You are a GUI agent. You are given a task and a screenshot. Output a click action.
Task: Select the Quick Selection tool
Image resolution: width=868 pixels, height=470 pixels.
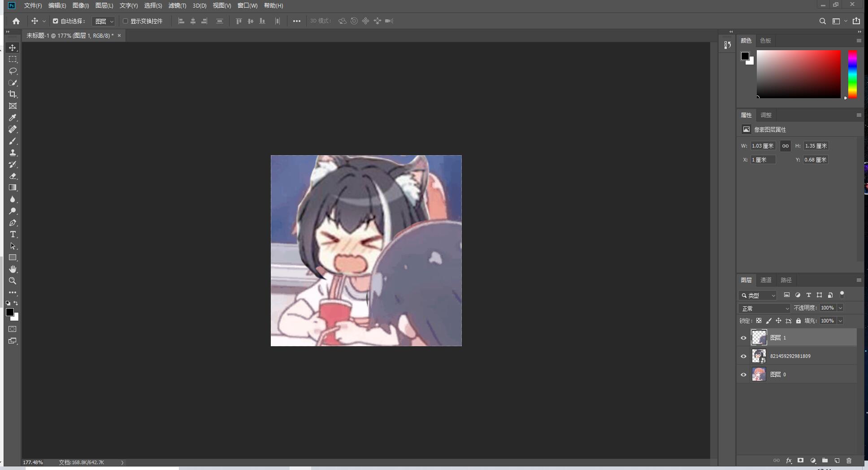pyautogui.click(x=13, y=83)
